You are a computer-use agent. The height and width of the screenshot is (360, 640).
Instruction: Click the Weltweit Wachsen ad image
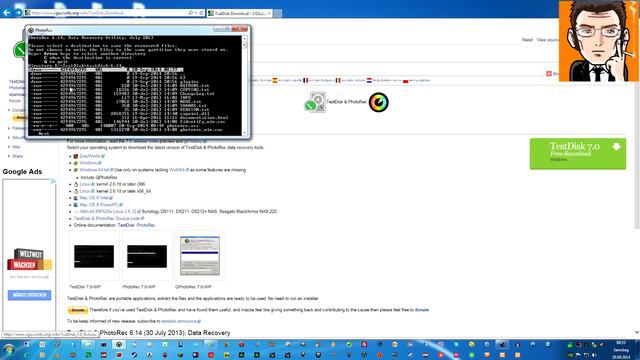[x=29, y=259]
